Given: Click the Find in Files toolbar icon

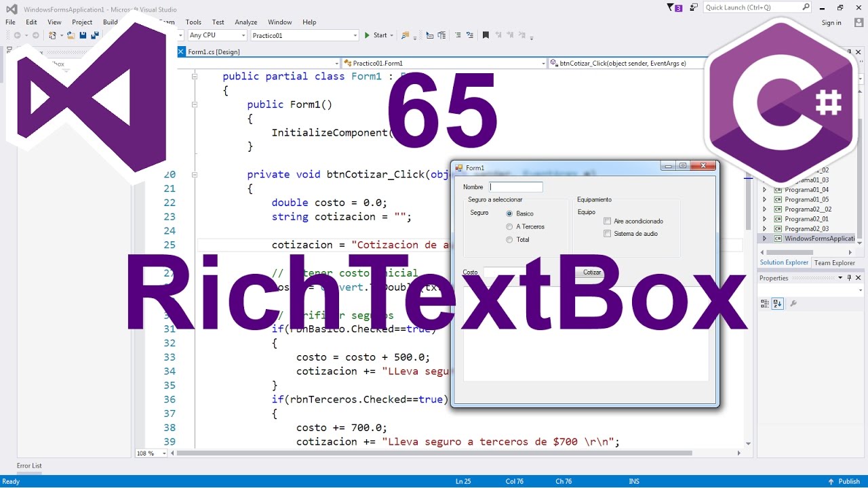Looking at the screenshot, I should [406, 35].
